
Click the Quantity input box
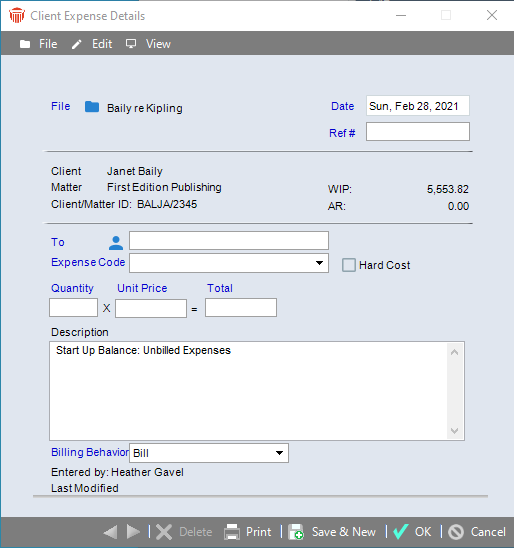tap(73, 308)
